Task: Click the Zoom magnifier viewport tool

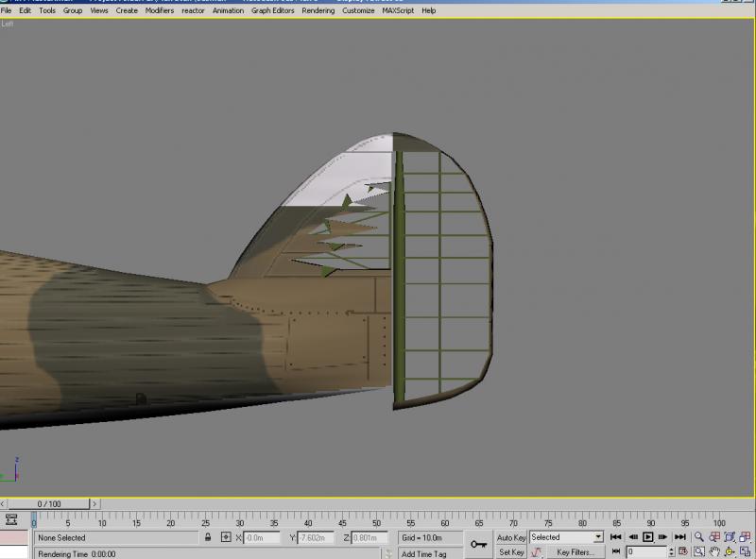Action: [698, 537]
